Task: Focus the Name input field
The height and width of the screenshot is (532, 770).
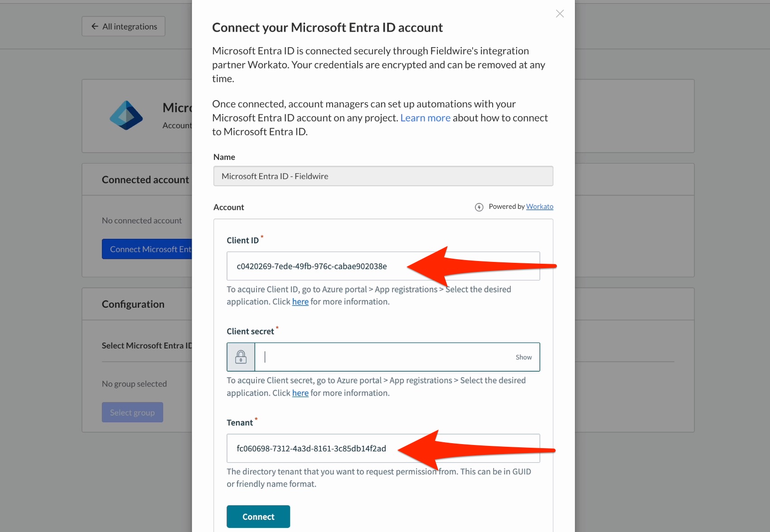Action: 383,176
